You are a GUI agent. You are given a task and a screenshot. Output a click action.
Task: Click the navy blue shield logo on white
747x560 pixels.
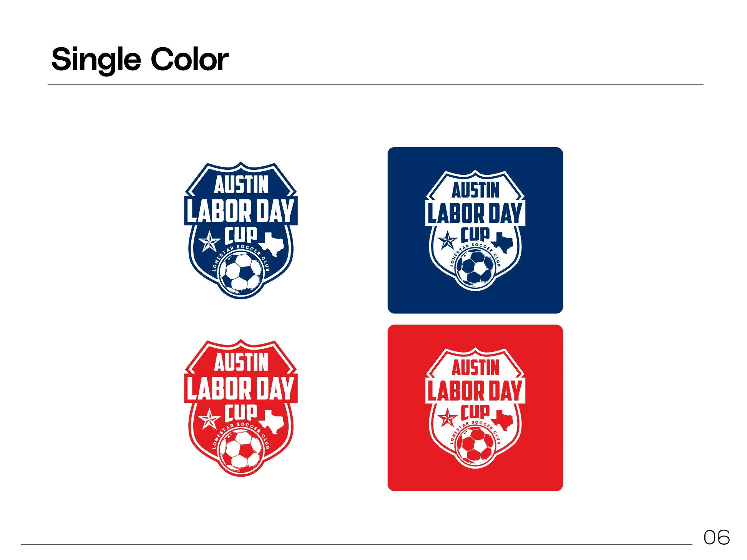click(241, 230)
